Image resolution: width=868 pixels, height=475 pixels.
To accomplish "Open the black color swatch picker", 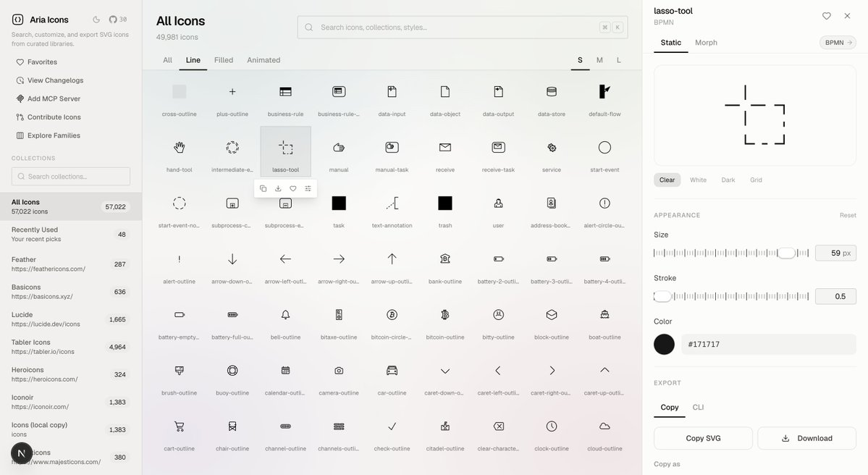I will pyautogui.click(x=665, y=345).
